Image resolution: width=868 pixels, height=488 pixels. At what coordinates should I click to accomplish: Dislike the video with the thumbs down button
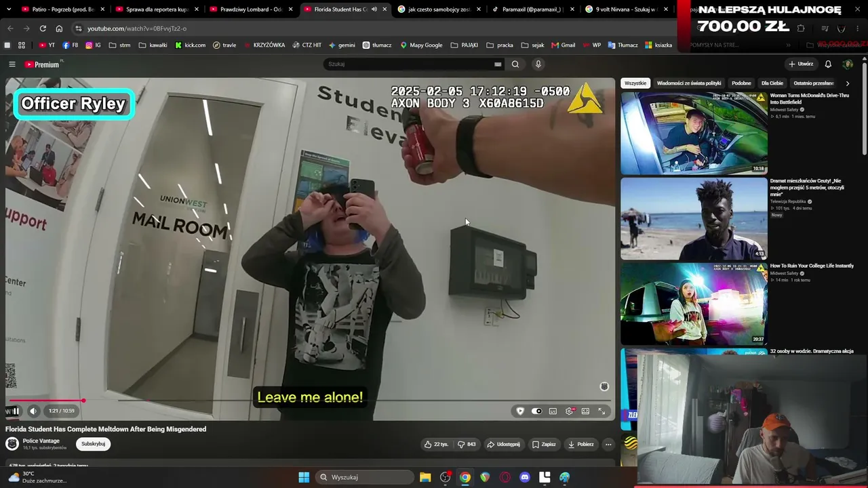[x=467, y=445]
